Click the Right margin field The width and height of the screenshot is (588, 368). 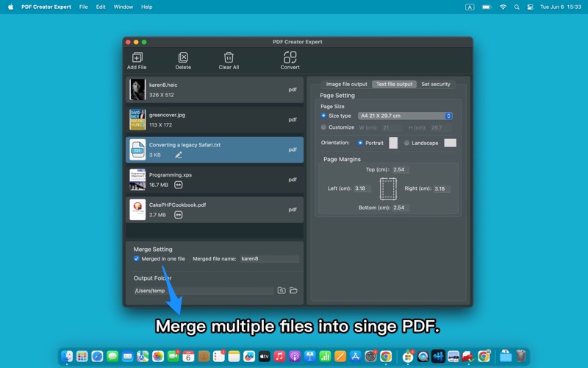click(442, 188)
